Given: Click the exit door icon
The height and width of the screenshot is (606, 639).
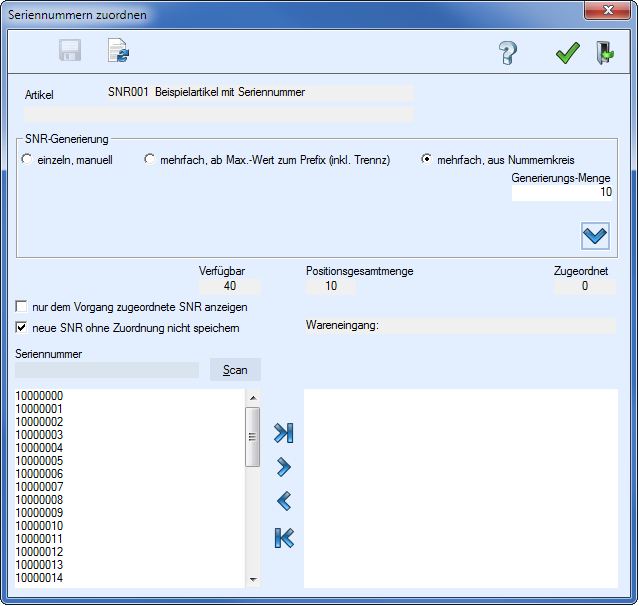Looking at the screenshot, I should pos(604,53).
